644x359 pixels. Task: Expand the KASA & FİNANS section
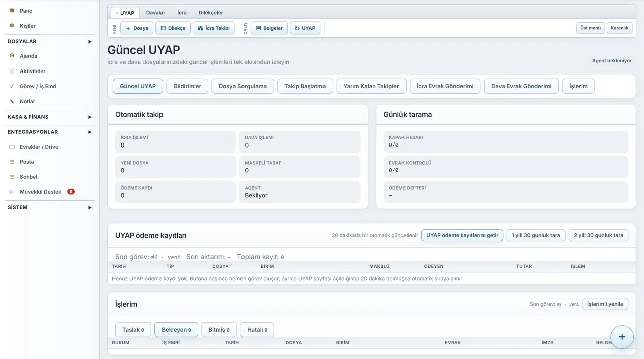pos(49,117)
